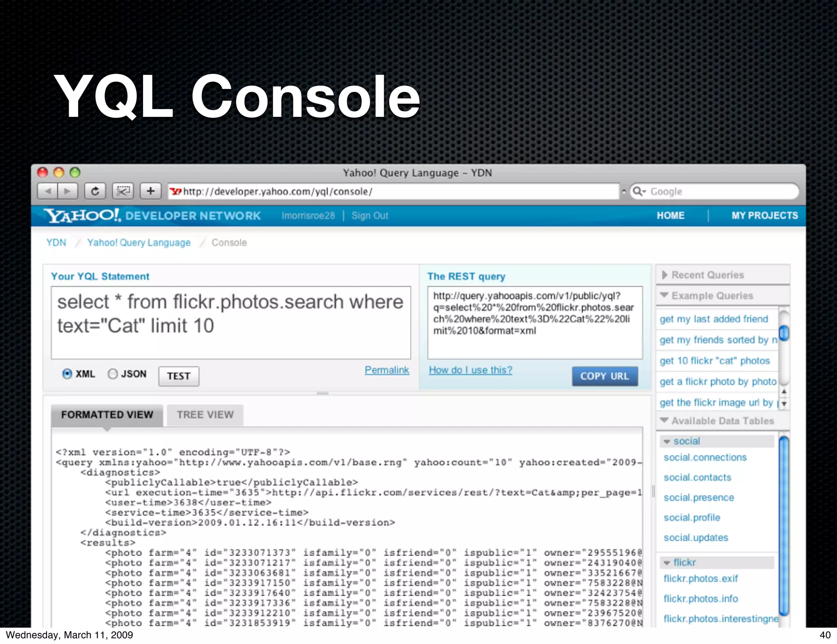This screenshot has height=644, width=837.
Task: Select the XML output format radio
Action: (67, 374)
